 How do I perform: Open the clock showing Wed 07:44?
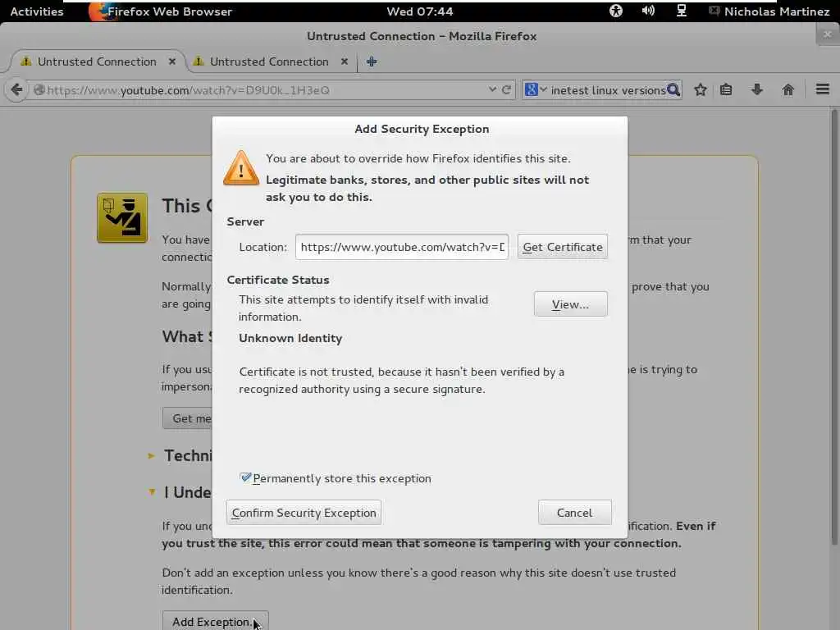click(x=419, y=11)
